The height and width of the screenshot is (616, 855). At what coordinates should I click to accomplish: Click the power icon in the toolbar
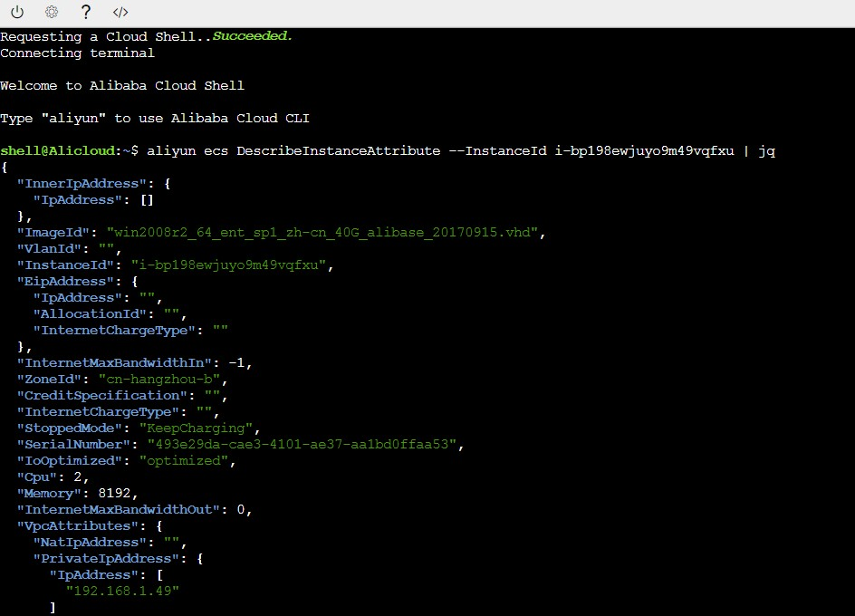tap(17, 12)
